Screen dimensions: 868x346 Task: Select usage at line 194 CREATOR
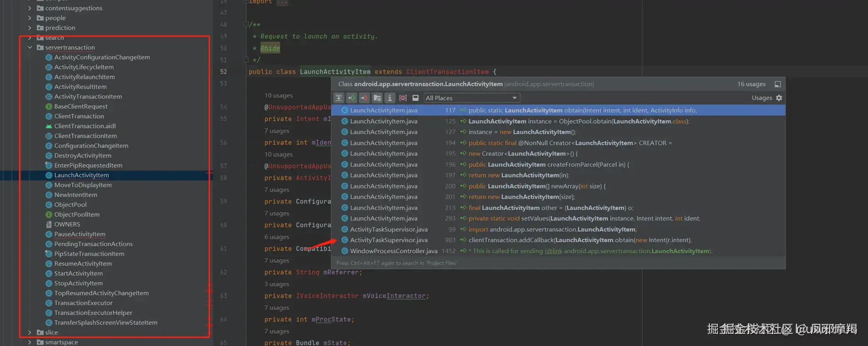coord(558,143)
